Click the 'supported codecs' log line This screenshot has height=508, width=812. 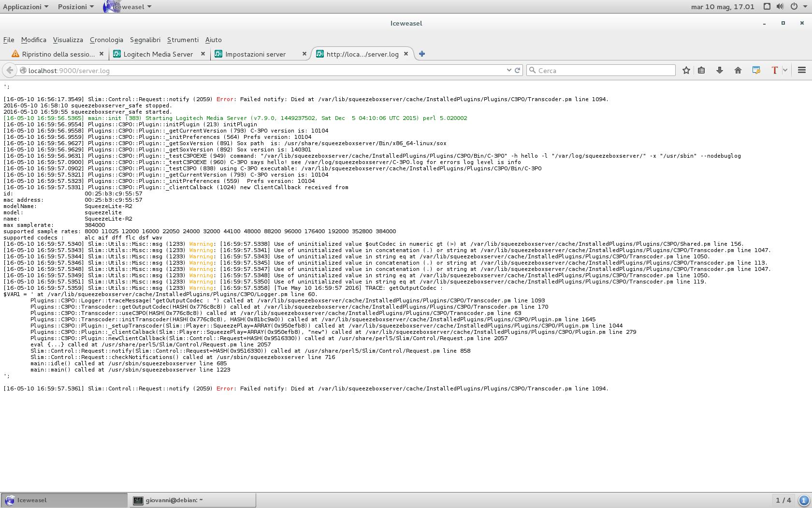pos(83,238)
